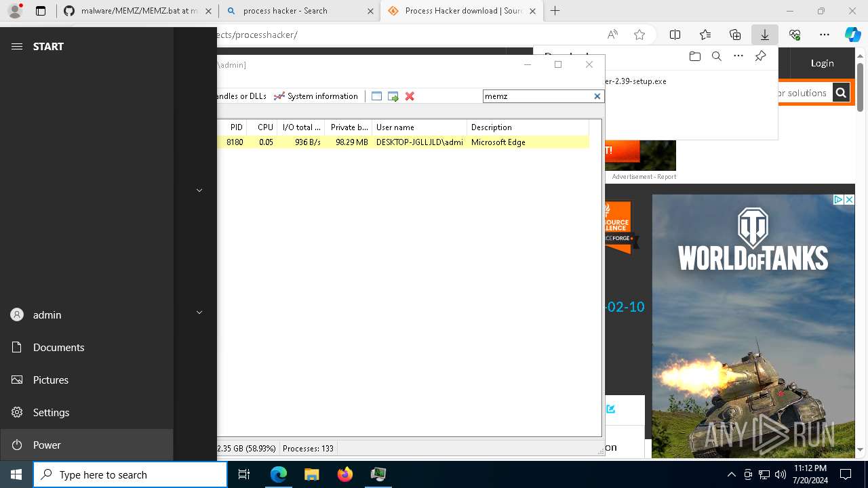The image size is (868, 488).
Task: Click Find handles or DLLs toolbar item
Action: [x=241, y=96]
